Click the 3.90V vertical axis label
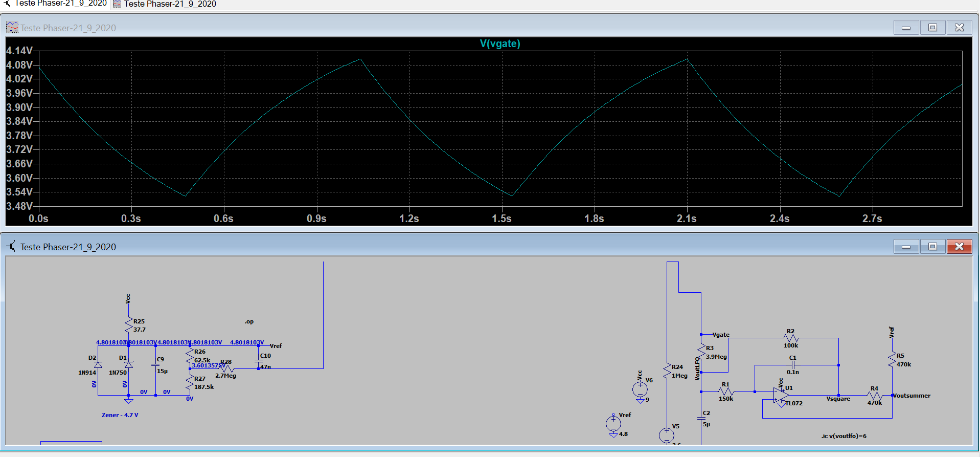The width and height of the screenshot is (980, 457). click(x=19, y=107)
